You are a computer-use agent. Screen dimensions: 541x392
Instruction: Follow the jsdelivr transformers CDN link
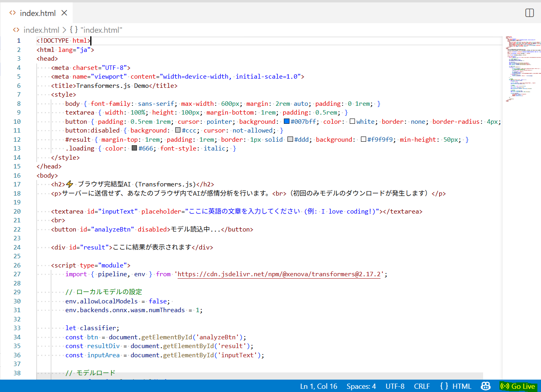[279, 274]
